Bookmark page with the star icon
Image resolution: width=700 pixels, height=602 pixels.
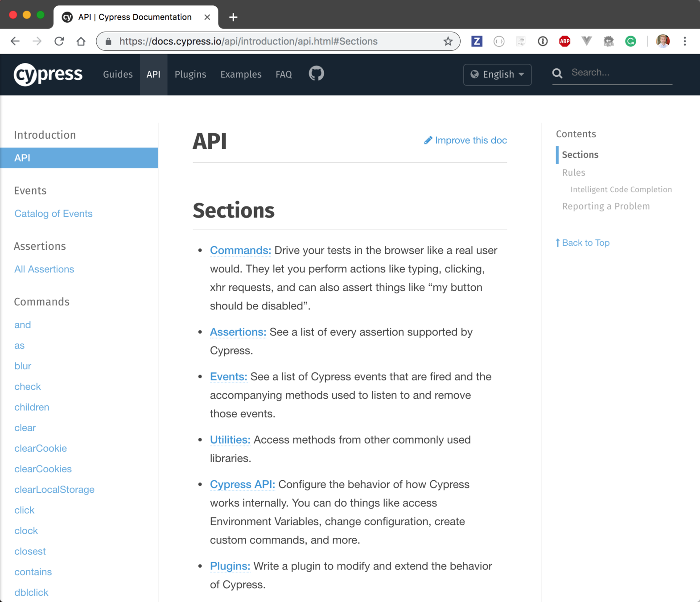[x=448, y=41]
